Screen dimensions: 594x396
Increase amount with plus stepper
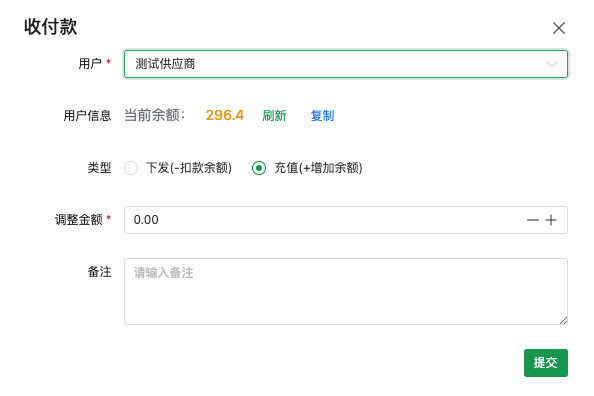tap(551, 220)
